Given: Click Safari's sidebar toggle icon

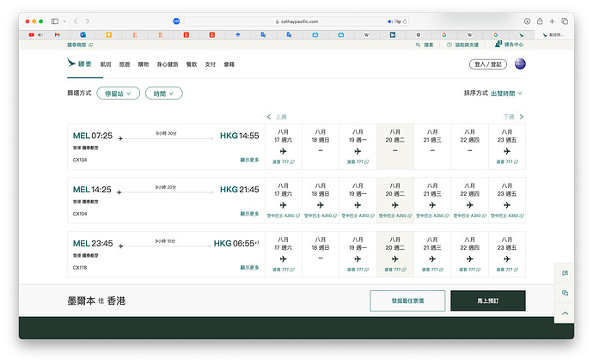Looking at the screenshot, I should (x=55, y=21).
